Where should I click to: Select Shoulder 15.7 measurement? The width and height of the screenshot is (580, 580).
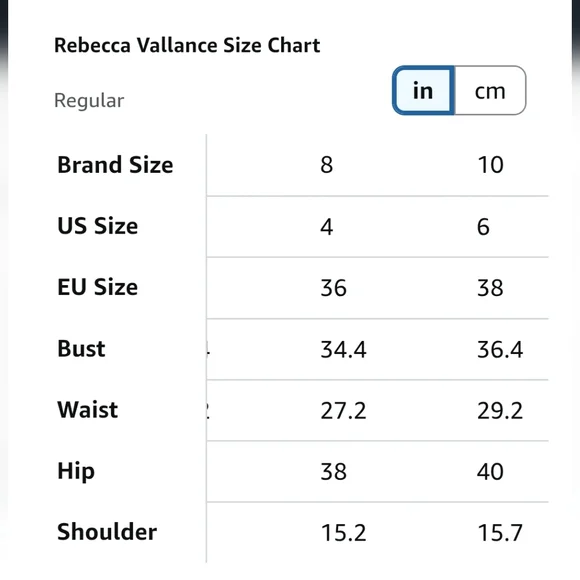(500, 533)
